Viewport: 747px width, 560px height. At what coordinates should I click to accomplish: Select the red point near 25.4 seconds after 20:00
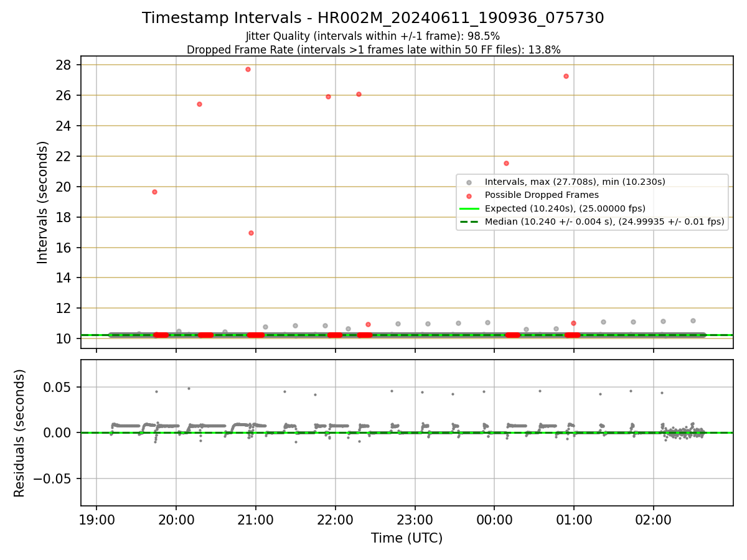pos(199,104)
